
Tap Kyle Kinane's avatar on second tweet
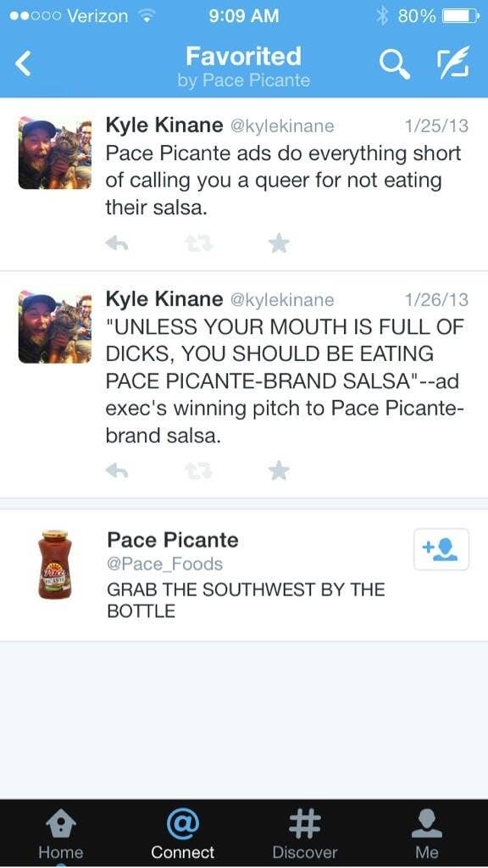click(x=55, y=326)
